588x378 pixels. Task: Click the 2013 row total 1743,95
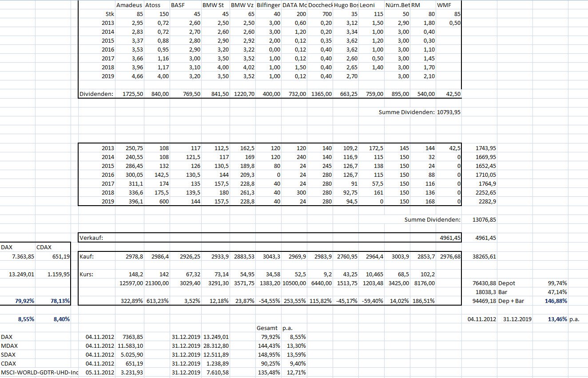click(486, 148)
